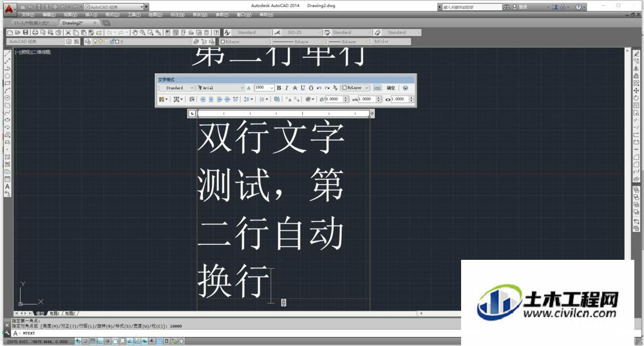Open the 格式 menu
This screenshot has width=644, height=346.
click(x=113, y=15)
